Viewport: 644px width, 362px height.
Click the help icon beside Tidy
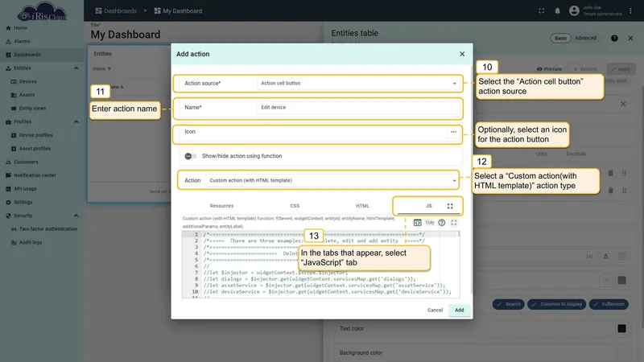click(441, 223)
